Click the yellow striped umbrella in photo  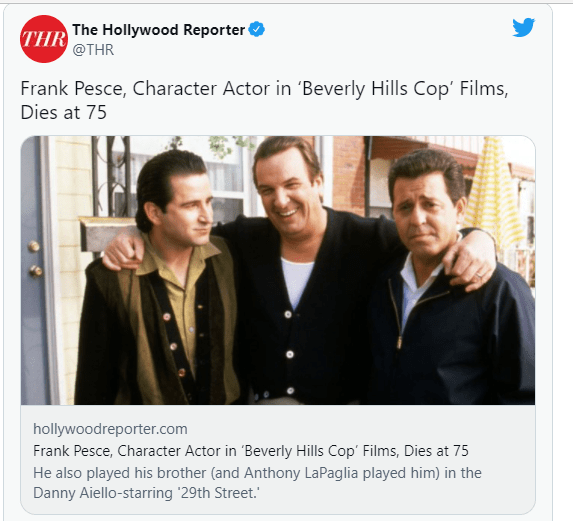coord(493,192)
